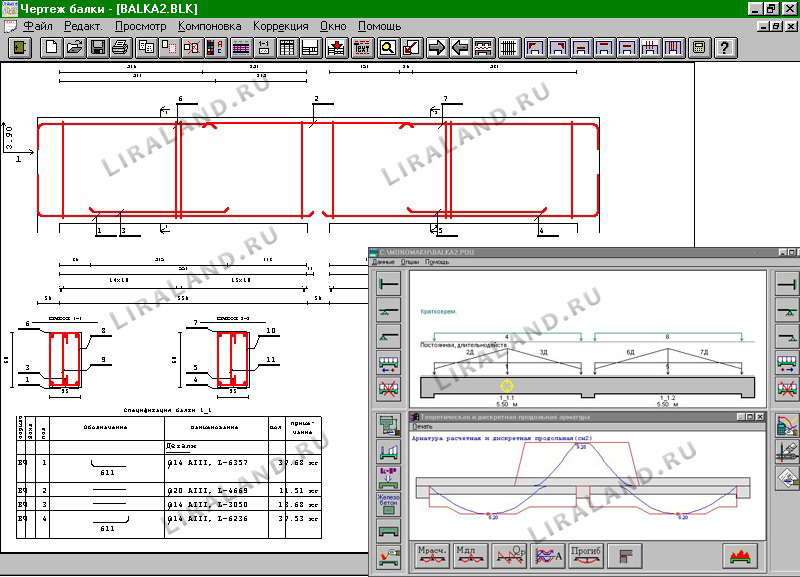Image resolution: width=800 pixels, height=577 pixels.
Task: Click the TEXT toolbar icon
Action: pyautogui.click(x=362, y=47)
